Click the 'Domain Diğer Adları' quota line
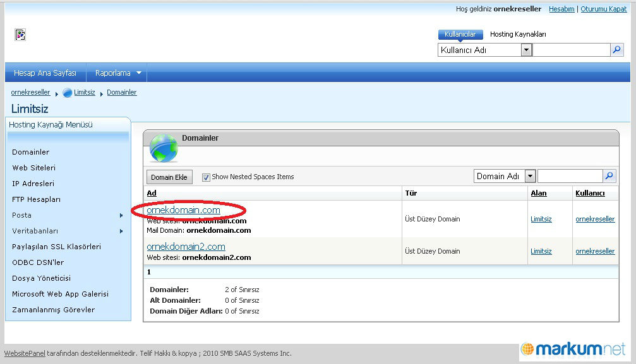Image resolution: width=636 pixels, height=364 pixels. [x=205, y=311]
